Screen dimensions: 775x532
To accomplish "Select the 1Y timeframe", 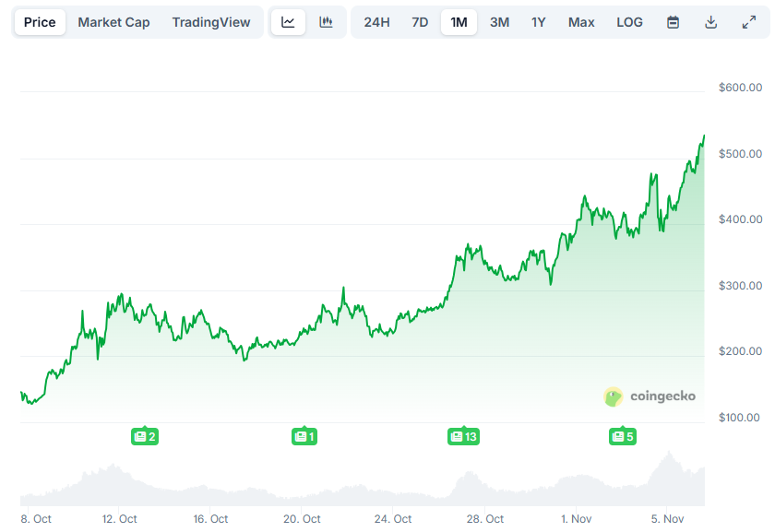I will pos(538,21).
